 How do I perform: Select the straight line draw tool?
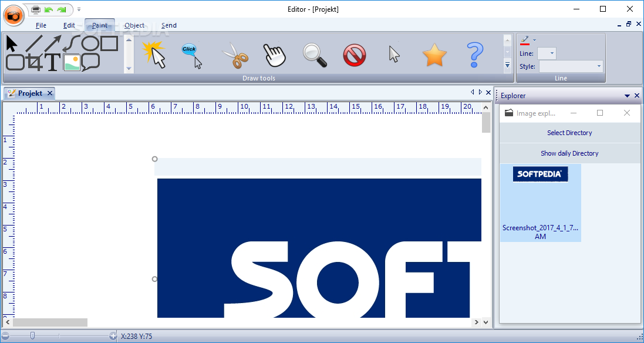coord(34,44)
